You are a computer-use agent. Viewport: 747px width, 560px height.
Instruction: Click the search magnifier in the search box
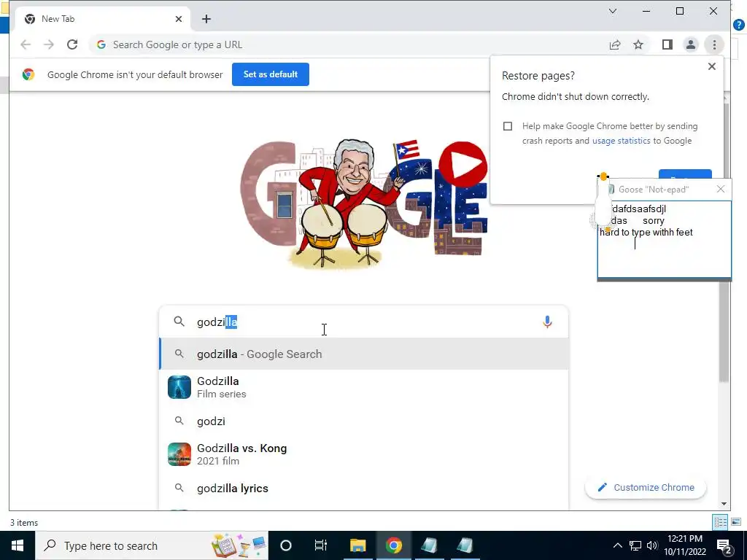point(179,322)
